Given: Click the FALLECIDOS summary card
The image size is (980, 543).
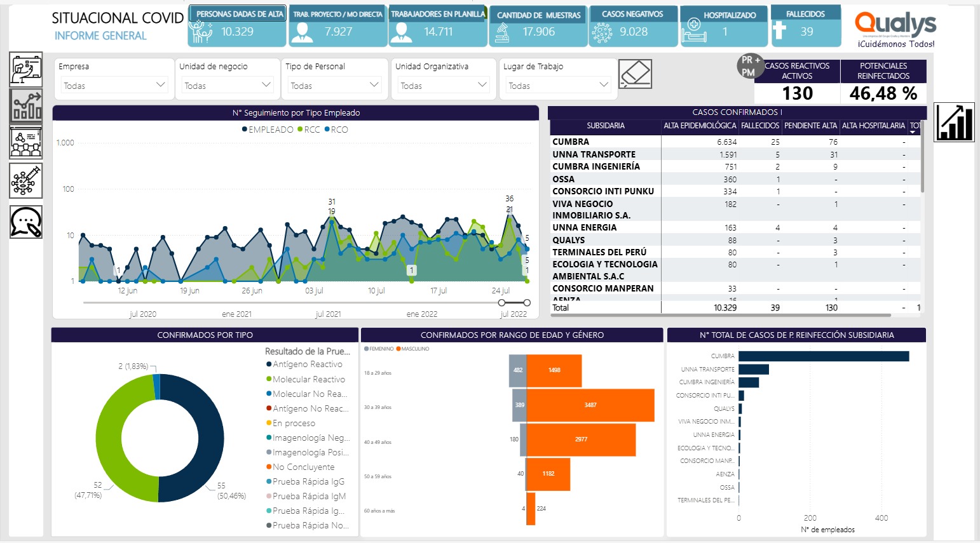Looking at the screenshot, I should [806, 25].
